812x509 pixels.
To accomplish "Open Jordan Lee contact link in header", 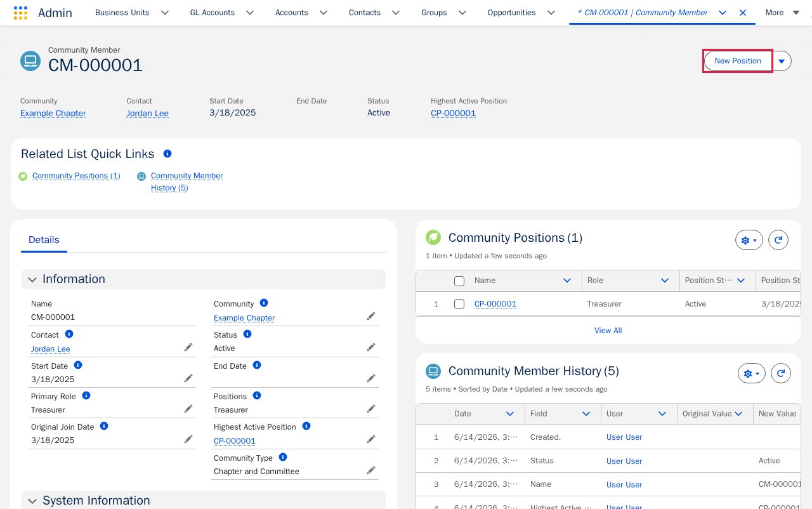I will point(147,114).
